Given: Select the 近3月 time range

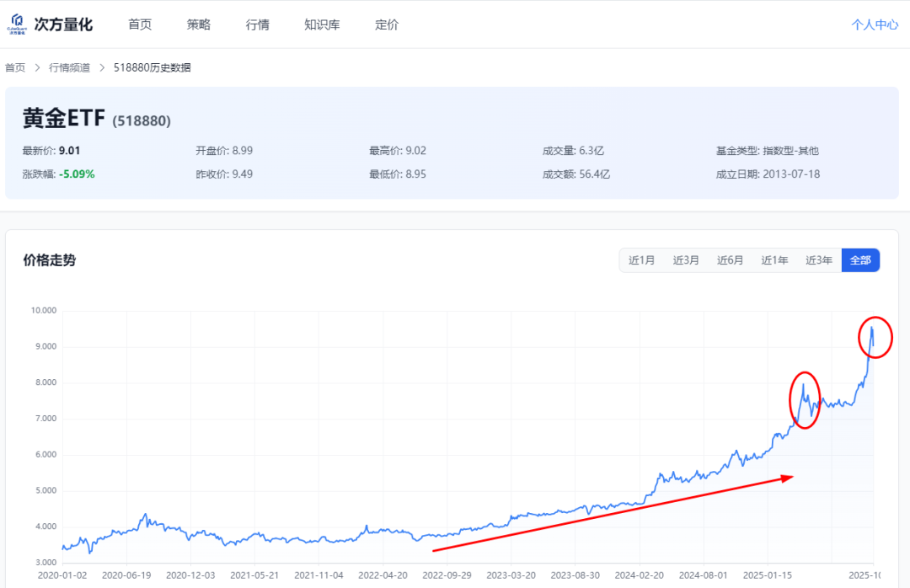Looking at the screenshot, I should [686, 260].
